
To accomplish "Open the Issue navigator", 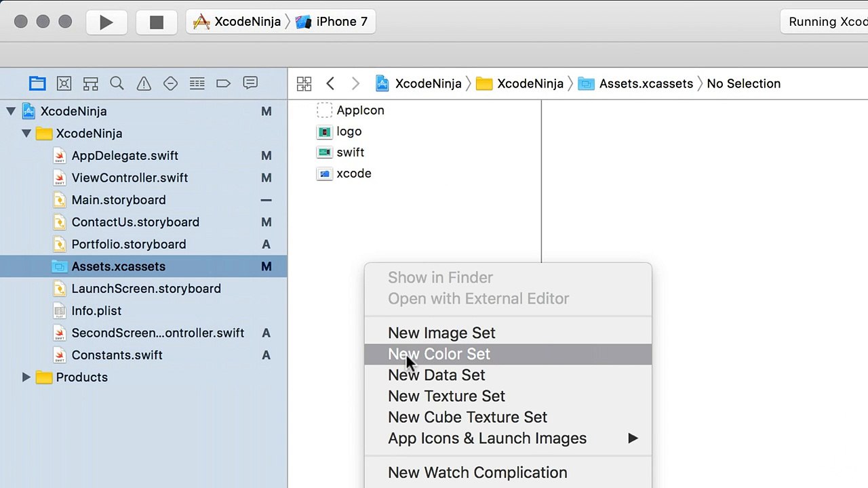I will pos(144,83).
